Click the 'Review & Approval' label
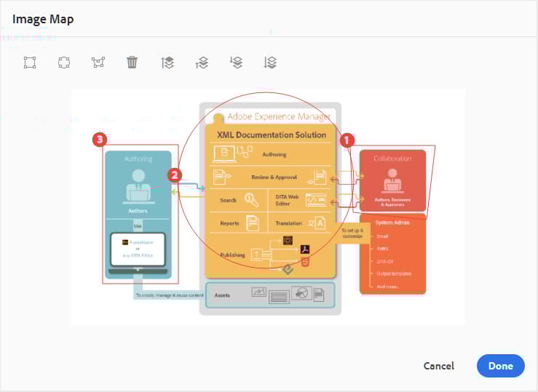Viewport: 538px width, 392px height. 274,177
